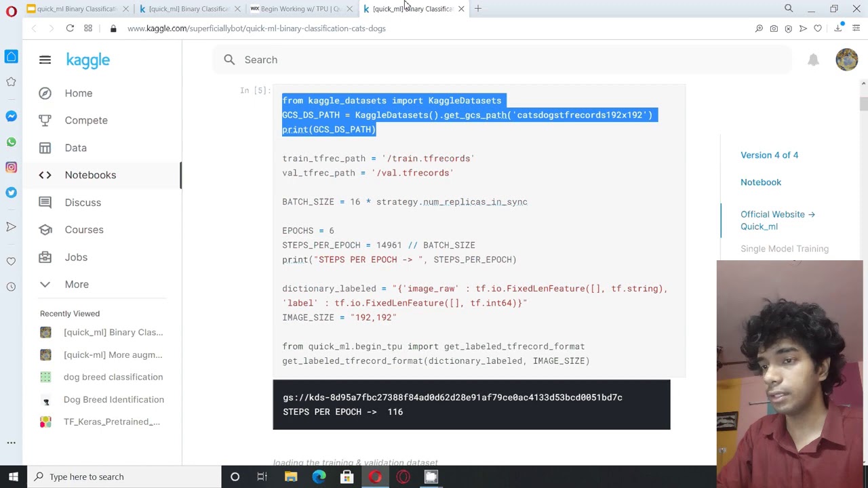
Task: Click the 'EPOCHS = 6' code line
Action: pos(308,230)
